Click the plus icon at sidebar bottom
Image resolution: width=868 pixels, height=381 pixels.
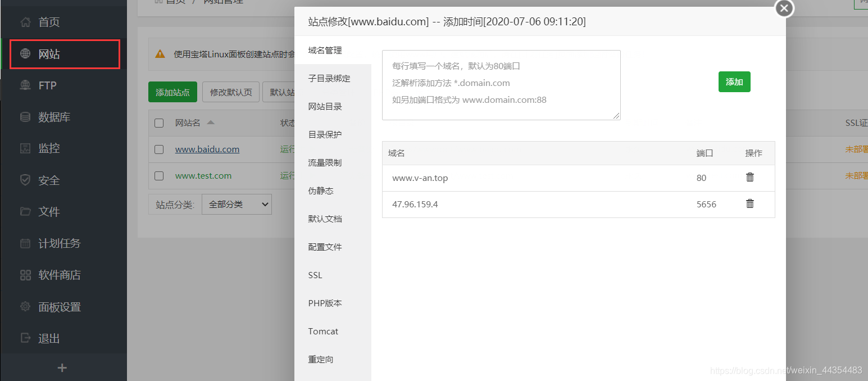[x=62, y=368]
